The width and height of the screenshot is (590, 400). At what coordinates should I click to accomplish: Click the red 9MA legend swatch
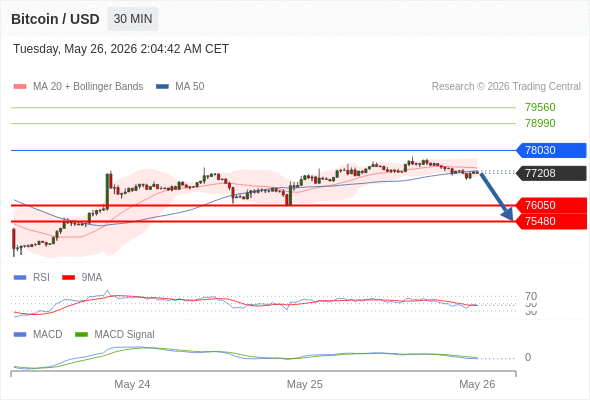click(68, 278)
